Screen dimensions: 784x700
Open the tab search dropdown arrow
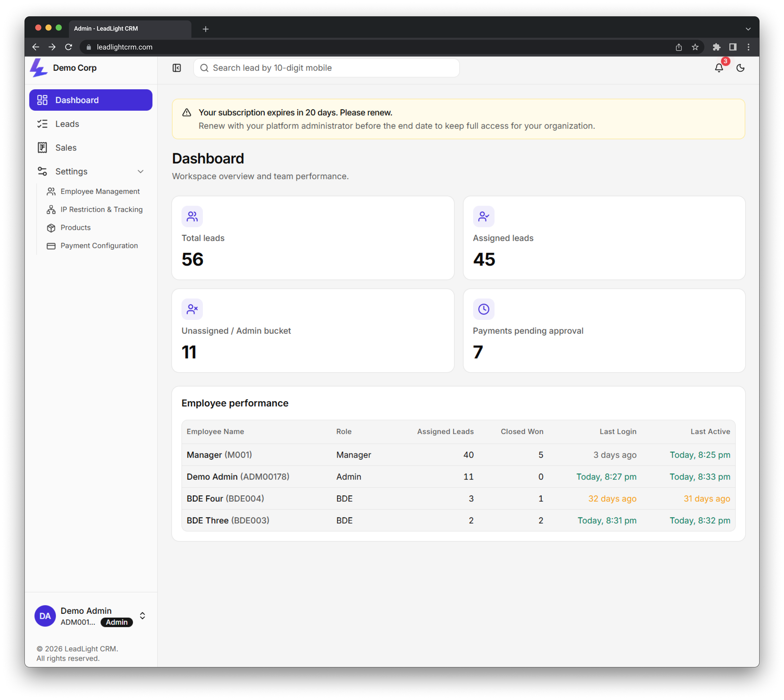point(748,29)
